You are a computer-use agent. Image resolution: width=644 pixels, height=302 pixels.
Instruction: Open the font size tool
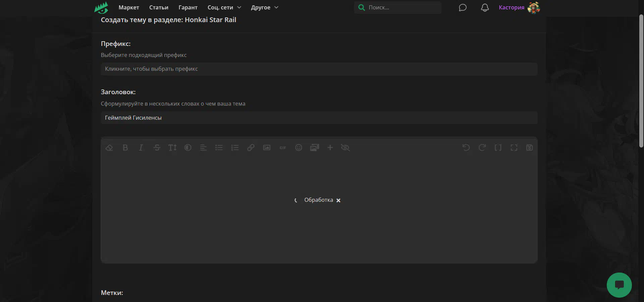[x=172, y=147]
